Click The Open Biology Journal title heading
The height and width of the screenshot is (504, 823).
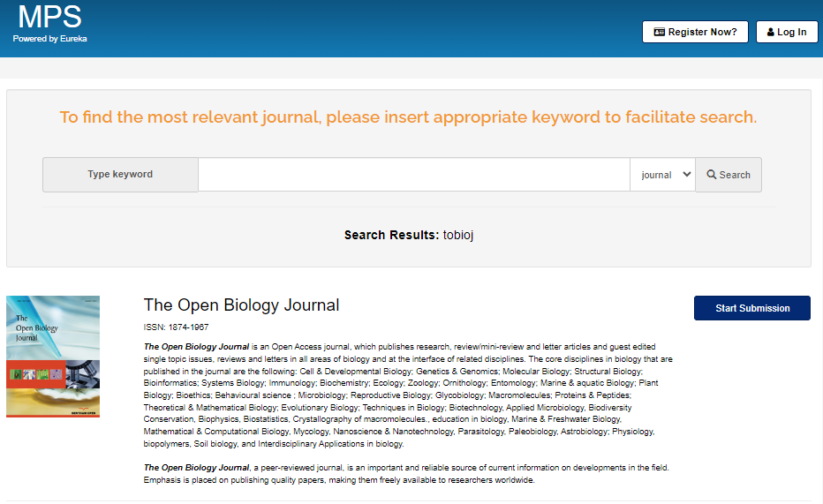(241, 305)
